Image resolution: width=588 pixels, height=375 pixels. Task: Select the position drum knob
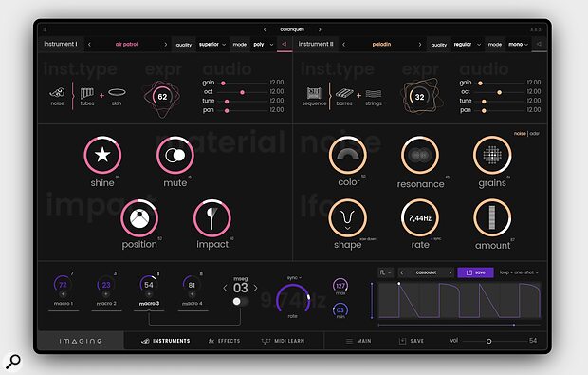point(139,218)
